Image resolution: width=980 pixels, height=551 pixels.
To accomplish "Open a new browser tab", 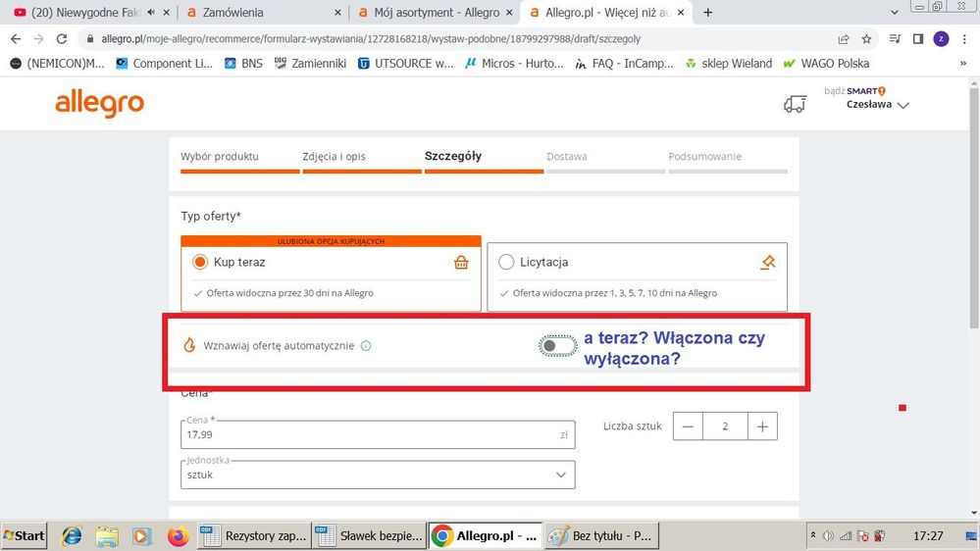I will coord(707,13).
